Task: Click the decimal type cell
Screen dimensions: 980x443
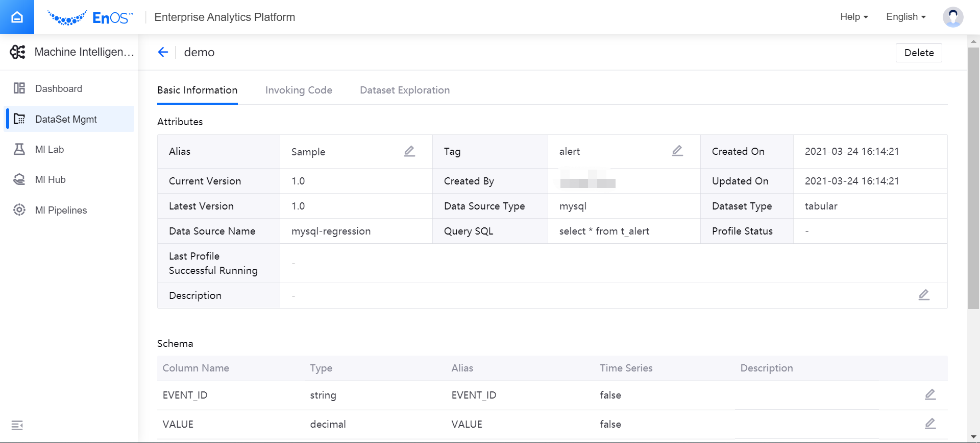Action: (328, 424)
